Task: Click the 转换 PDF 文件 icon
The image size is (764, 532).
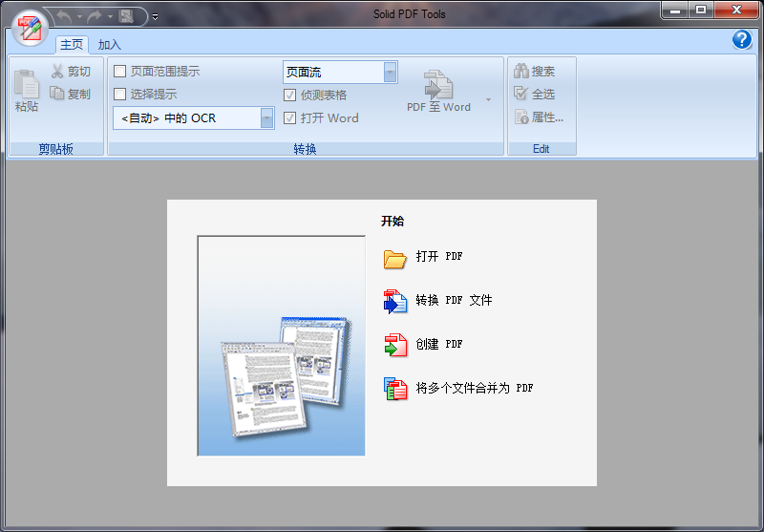Action: [395, 302]
